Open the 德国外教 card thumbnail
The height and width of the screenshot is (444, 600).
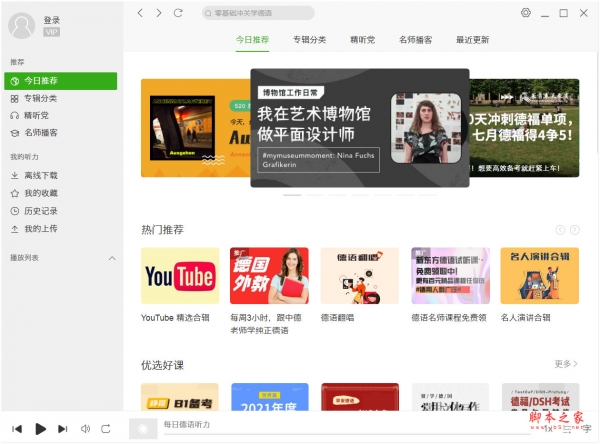269,276
